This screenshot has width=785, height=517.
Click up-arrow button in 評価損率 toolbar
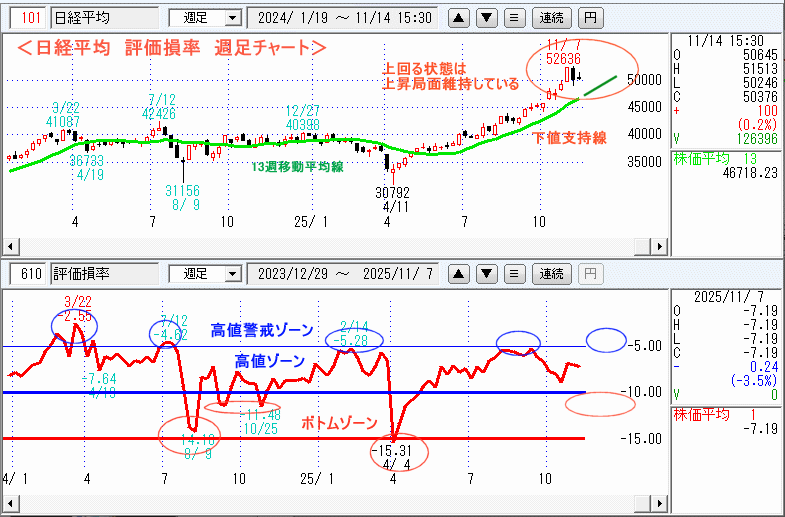(459, 274)
